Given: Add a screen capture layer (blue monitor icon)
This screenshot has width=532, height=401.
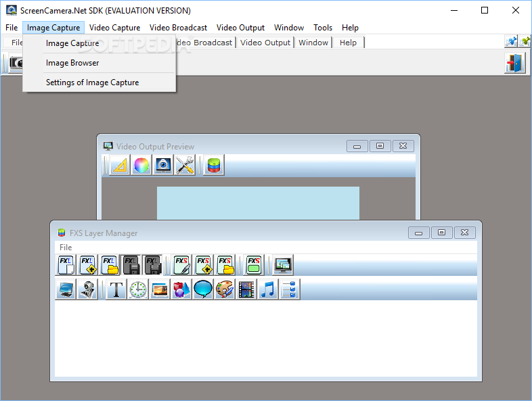Looking at the screenshot, I should (x=66, y=289).
